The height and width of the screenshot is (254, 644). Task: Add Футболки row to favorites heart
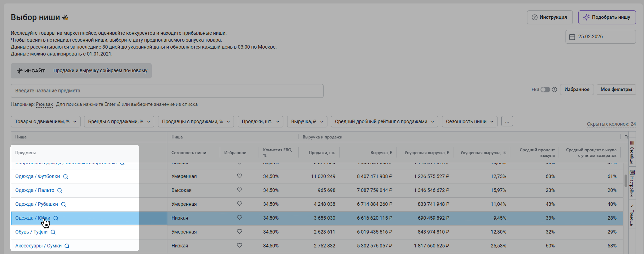coord(239,176)
